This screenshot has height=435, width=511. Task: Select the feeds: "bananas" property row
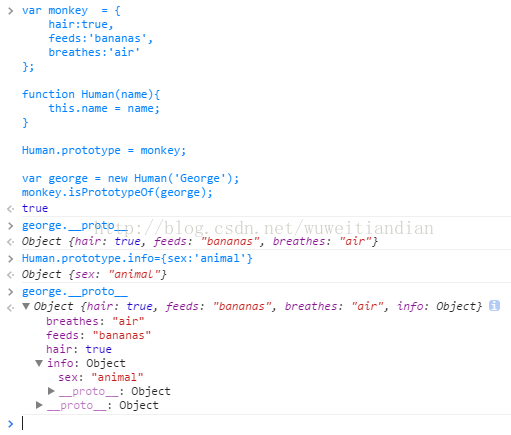point(98,335)
